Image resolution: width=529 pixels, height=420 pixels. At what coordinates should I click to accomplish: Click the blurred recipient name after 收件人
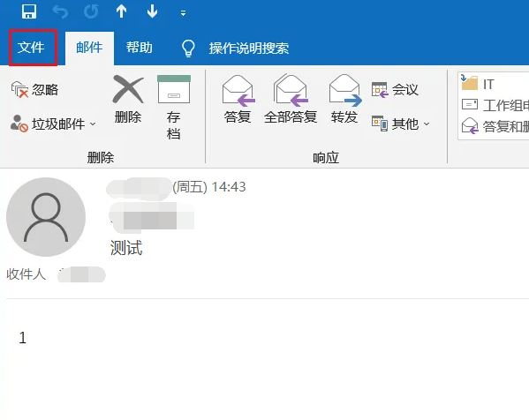pos(81,274)
